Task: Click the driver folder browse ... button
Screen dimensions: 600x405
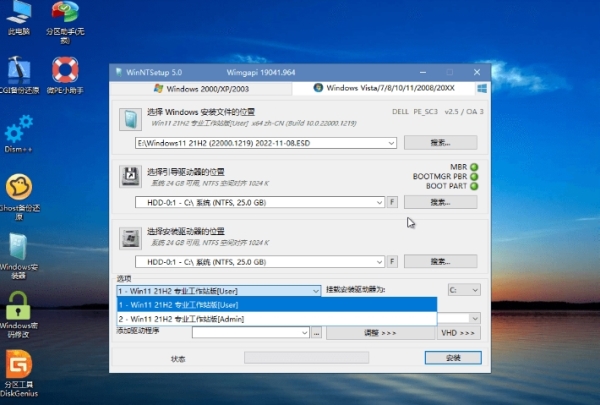Action: click(316, 333)
